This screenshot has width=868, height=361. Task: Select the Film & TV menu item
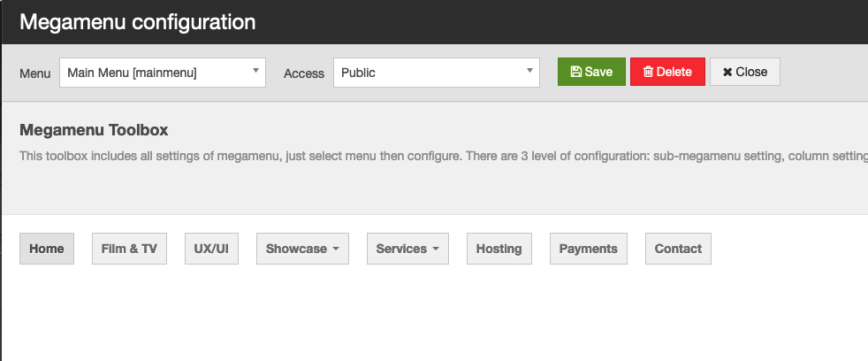point(129,249)
